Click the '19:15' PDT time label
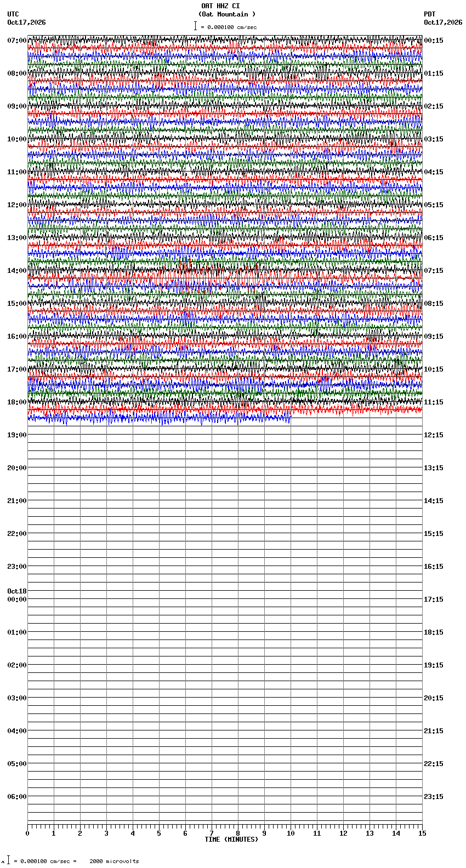 434,665
